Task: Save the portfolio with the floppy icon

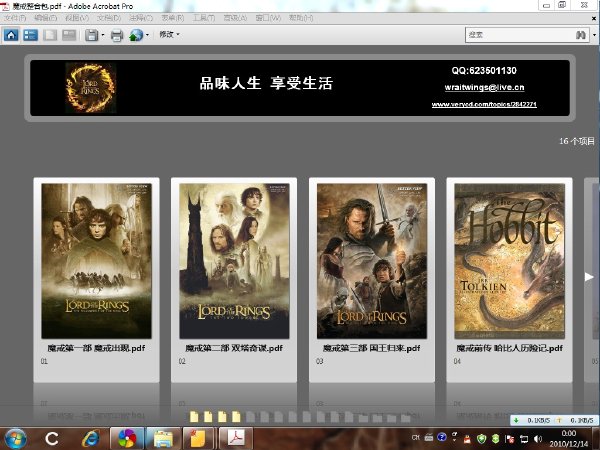Action: tap(92, 35)
